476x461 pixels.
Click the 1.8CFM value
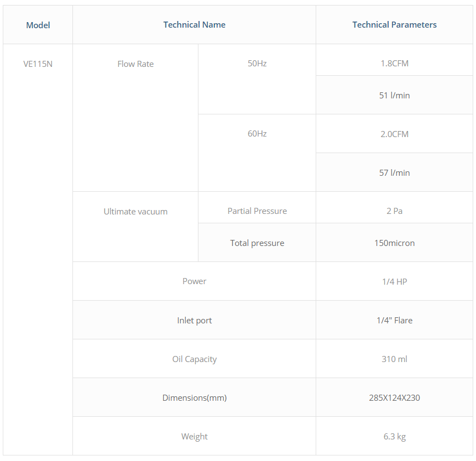(394, 64)
